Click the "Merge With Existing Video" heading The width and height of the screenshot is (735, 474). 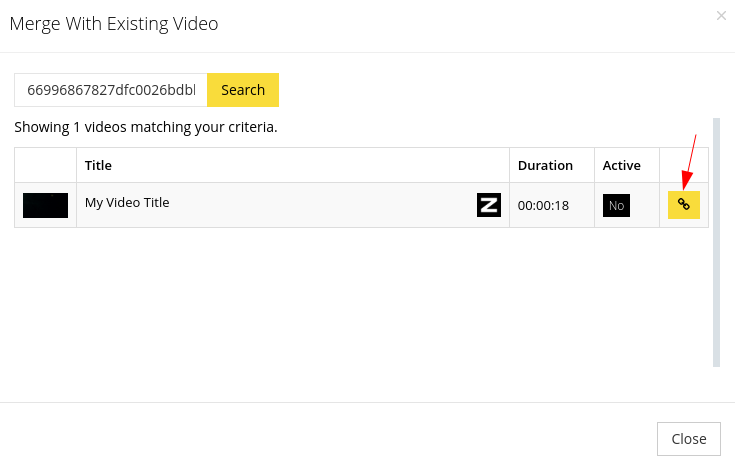click(x=114, y=24)
